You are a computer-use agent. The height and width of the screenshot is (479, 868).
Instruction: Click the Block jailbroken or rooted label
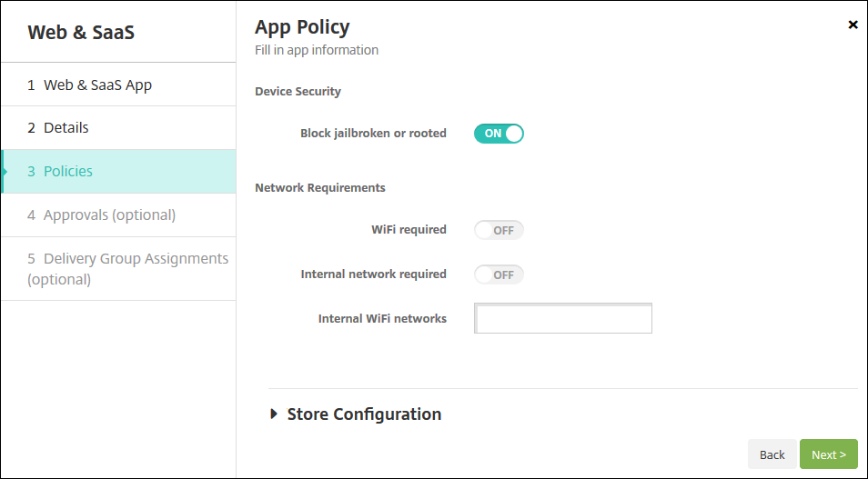[x=373, y=134]
